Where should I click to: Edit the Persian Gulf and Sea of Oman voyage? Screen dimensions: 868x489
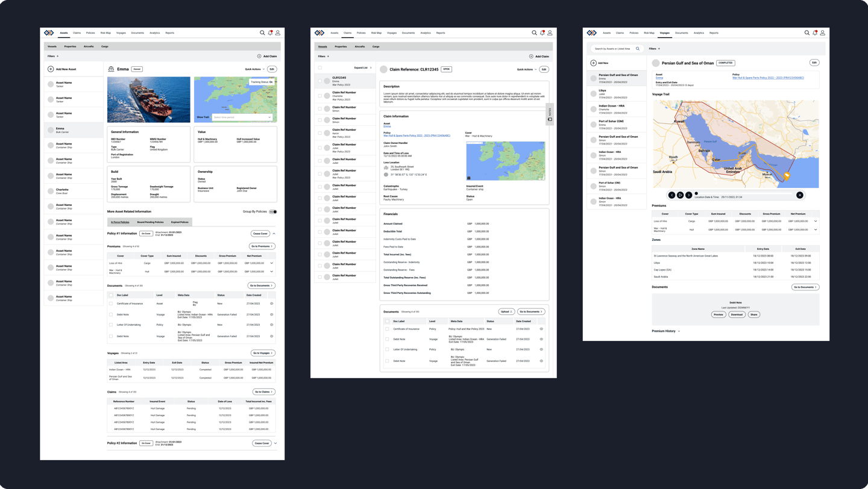[814, 63]
